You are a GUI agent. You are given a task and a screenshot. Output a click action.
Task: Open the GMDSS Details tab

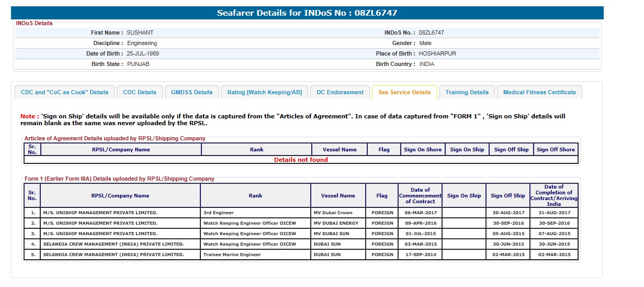[x=191, y=92]
